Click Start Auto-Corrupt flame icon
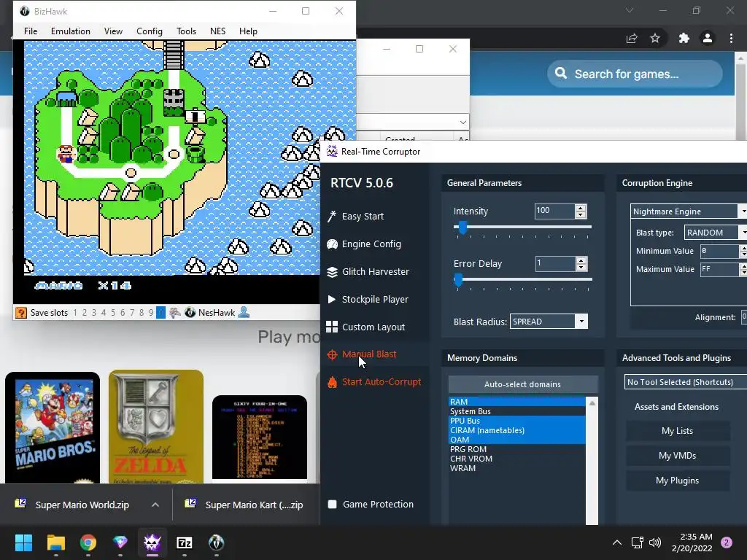 pos(332,382)
